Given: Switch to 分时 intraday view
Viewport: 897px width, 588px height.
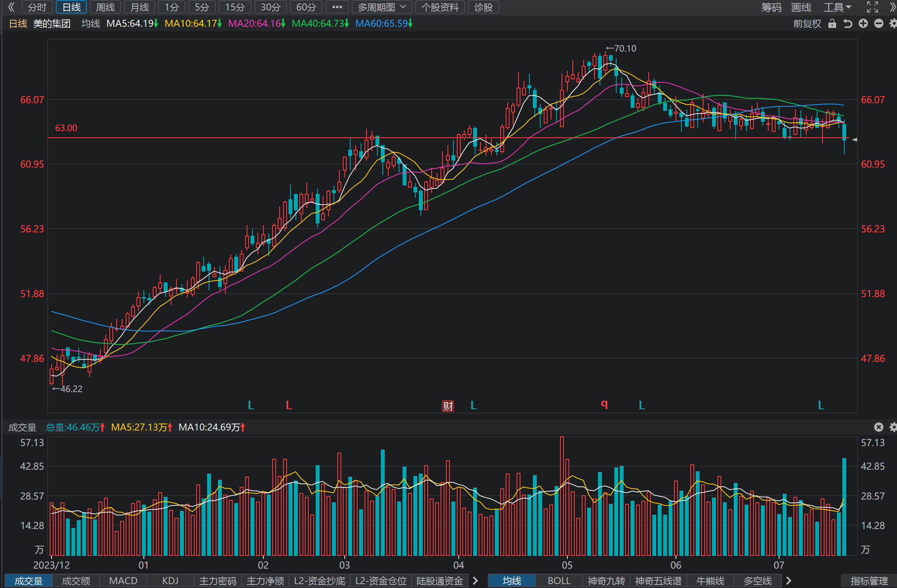Looking at the screenshot, I should 37,7.
